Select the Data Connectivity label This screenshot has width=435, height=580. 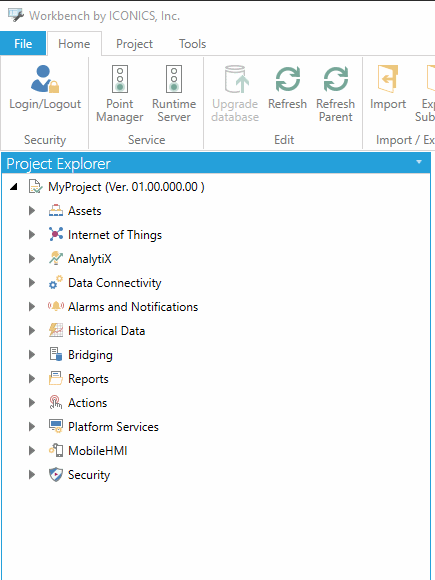pyautogui.click(x=115, y=283)
